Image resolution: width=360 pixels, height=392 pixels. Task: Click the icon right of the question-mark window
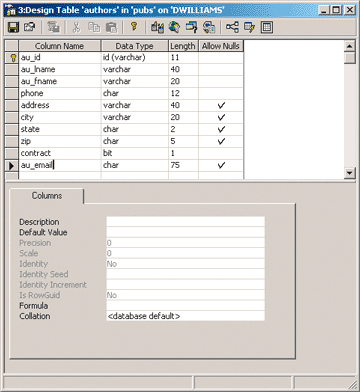click(209, 27)
